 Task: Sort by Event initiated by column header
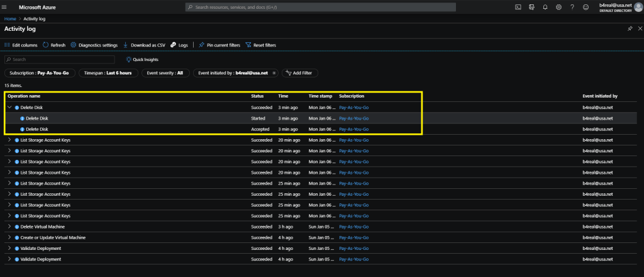point(600,96)
